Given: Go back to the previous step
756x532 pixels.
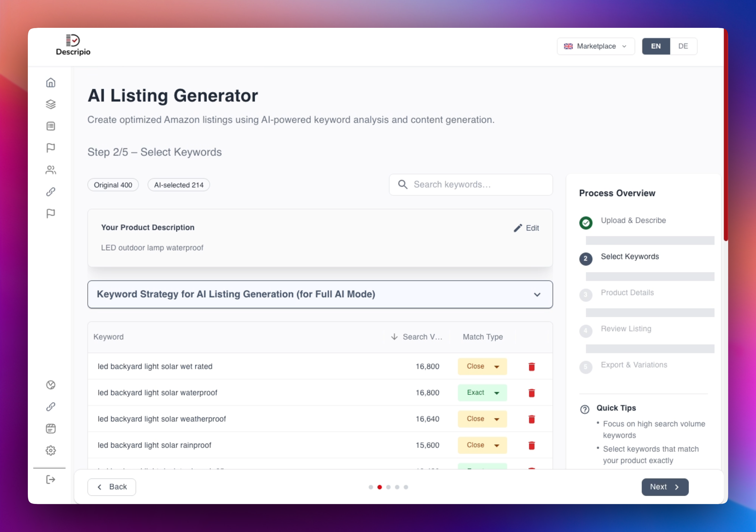Looking at the screenshot, I should click(111, 487).
